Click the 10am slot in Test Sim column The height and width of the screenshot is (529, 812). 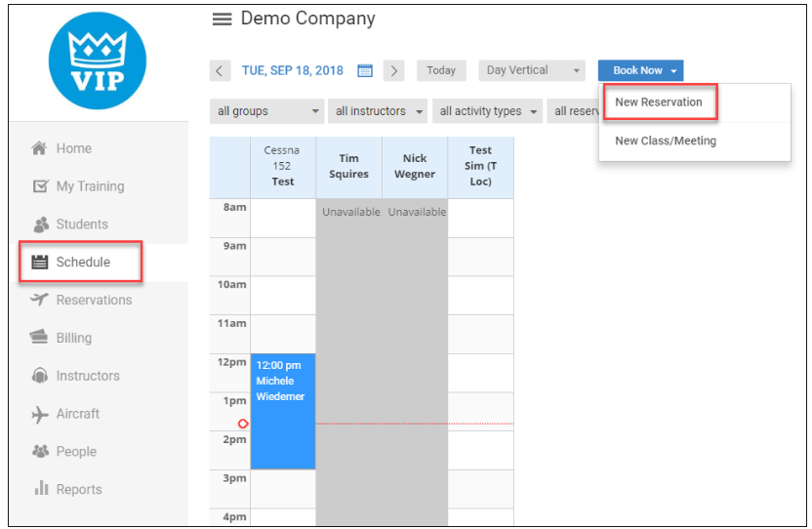pos(480,296)
